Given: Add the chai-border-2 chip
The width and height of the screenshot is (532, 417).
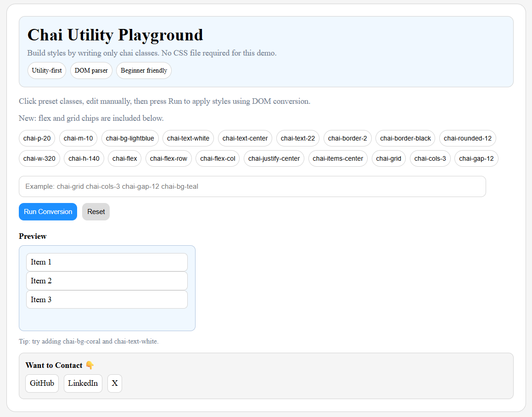Looking at the screenshot, I should (347, 138).
